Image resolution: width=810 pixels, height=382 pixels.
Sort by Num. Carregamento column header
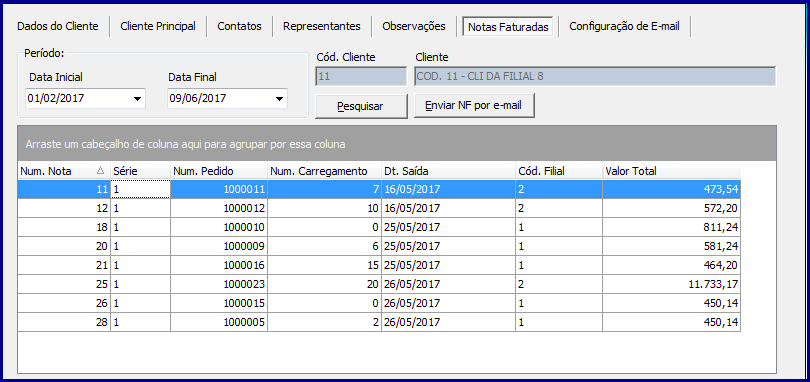point(324,171)
